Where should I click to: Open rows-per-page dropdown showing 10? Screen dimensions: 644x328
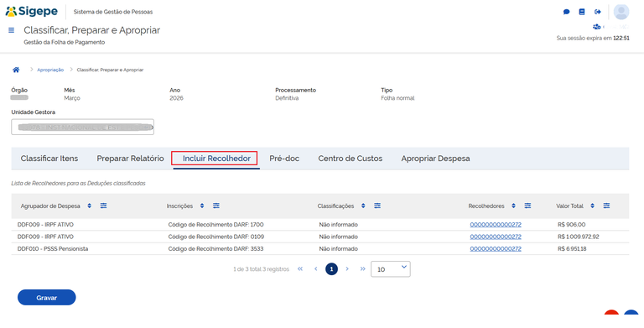[x=391, y=268]
